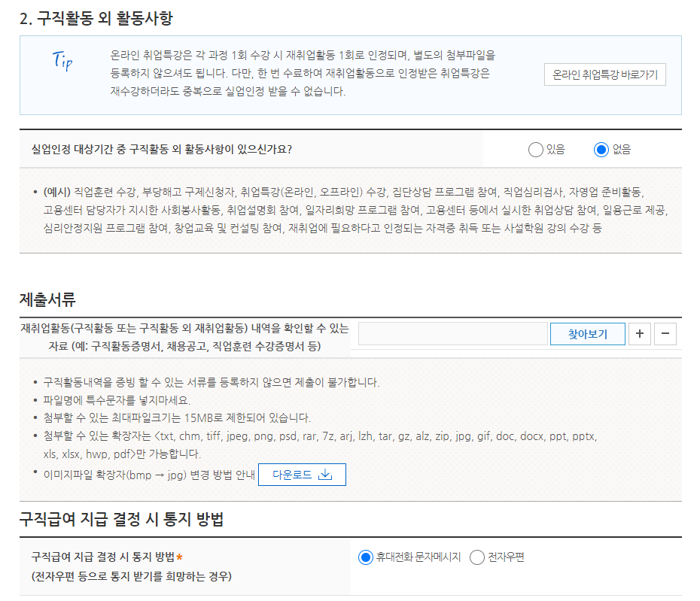Screen dimensions: 700x601
Task: Click the 찾아보기 file browse button
Action: point(588,334)
